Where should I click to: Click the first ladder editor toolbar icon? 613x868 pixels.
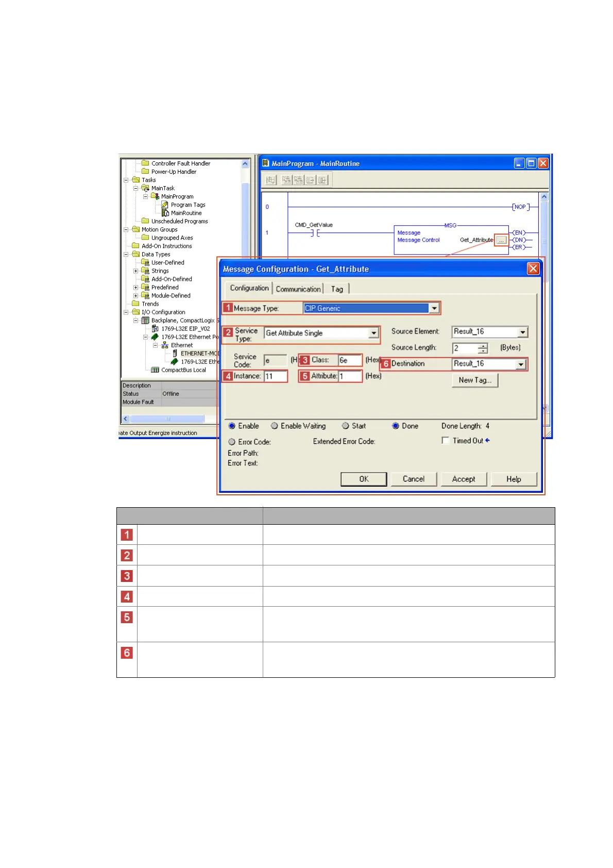tap(271, 180)
